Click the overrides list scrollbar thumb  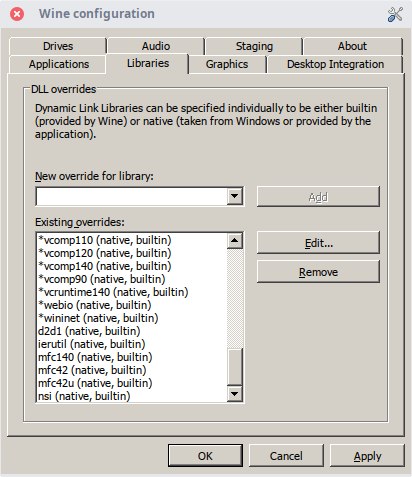tap(235, 367)
